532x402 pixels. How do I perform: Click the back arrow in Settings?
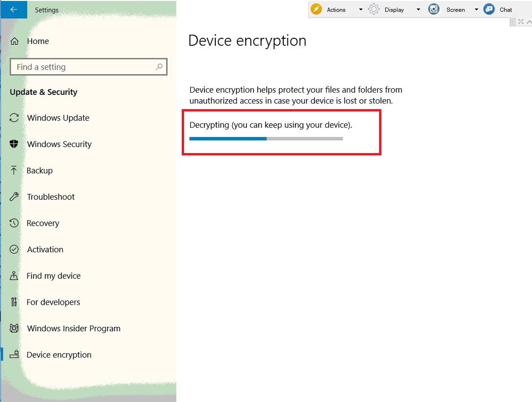(x=14, y=9)
